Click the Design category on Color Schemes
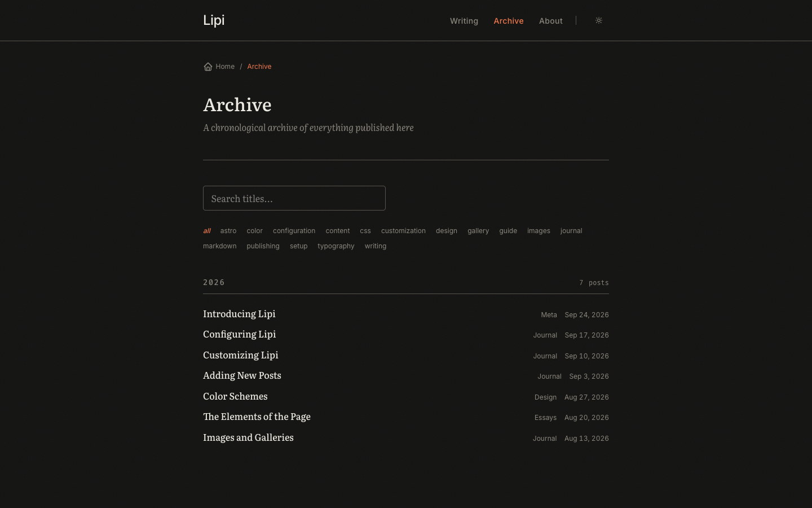Viewport: 812px width, 508px height. click(x=545, y=397)
